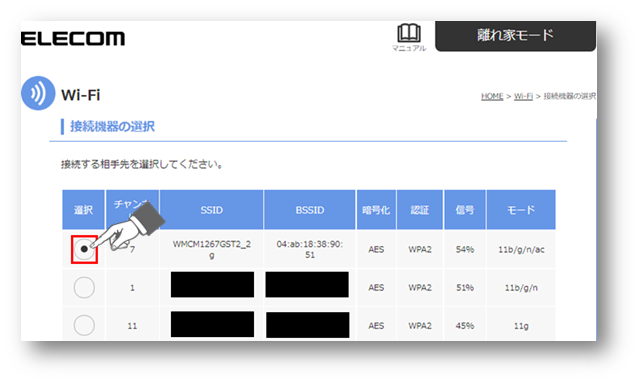This screenshot has width=639, height=383.
Task: Select the radio button for channel 11 network
Action: point(84,325)
